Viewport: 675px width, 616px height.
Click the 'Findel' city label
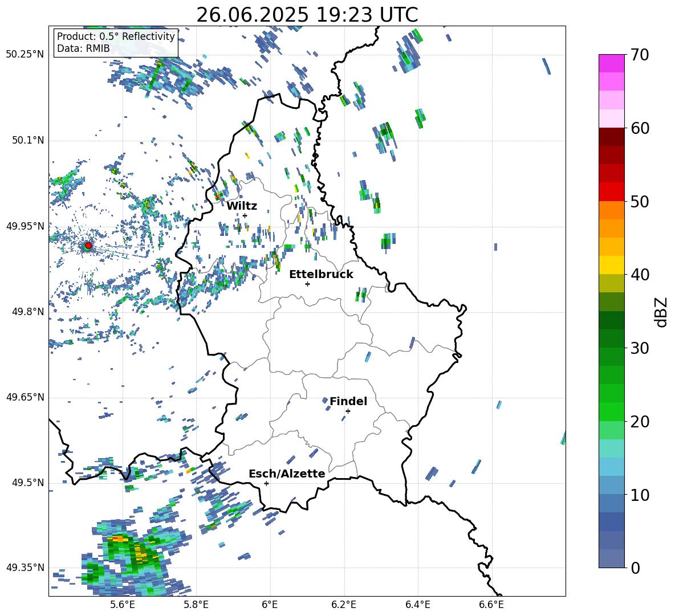coord(348,401)
